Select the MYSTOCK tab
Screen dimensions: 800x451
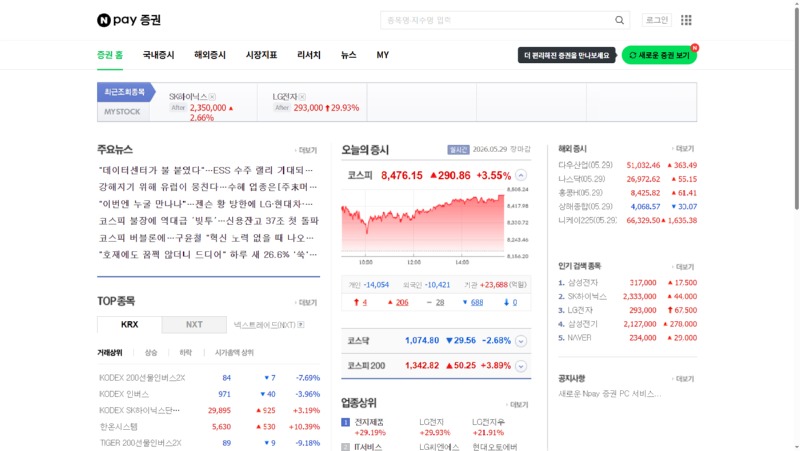point(122,111)
